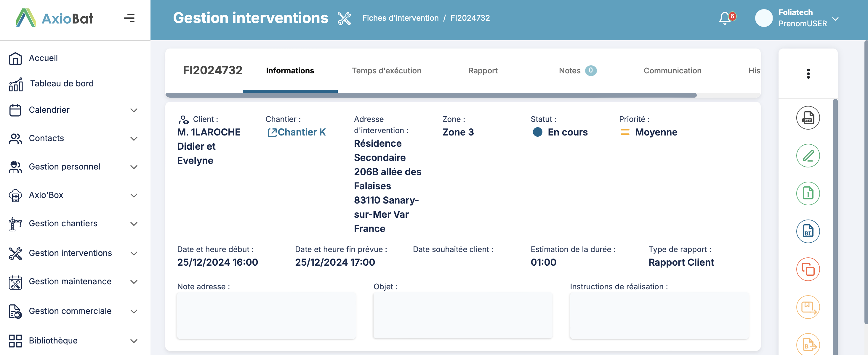The width and height of the screenshot is (868, 355).
Task: Click Fiches d'intervention breadcrumb link
Action: click(x=400, y=18)
